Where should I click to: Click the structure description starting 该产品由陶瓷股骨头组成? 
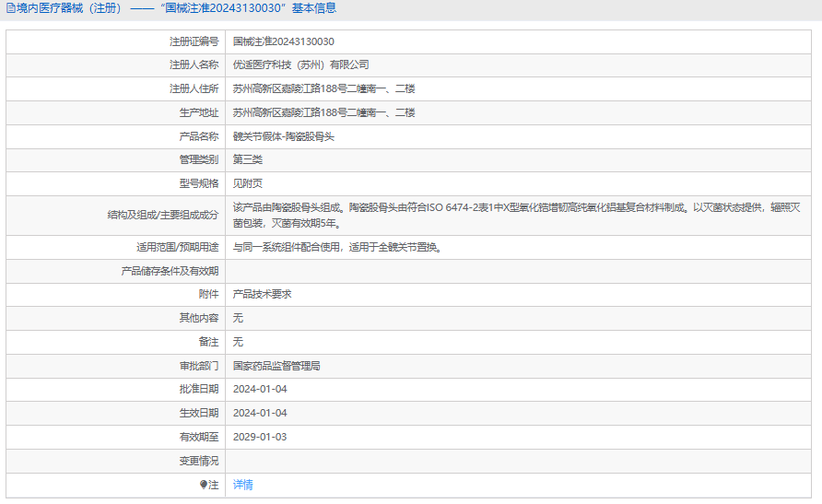coord(517,216)
